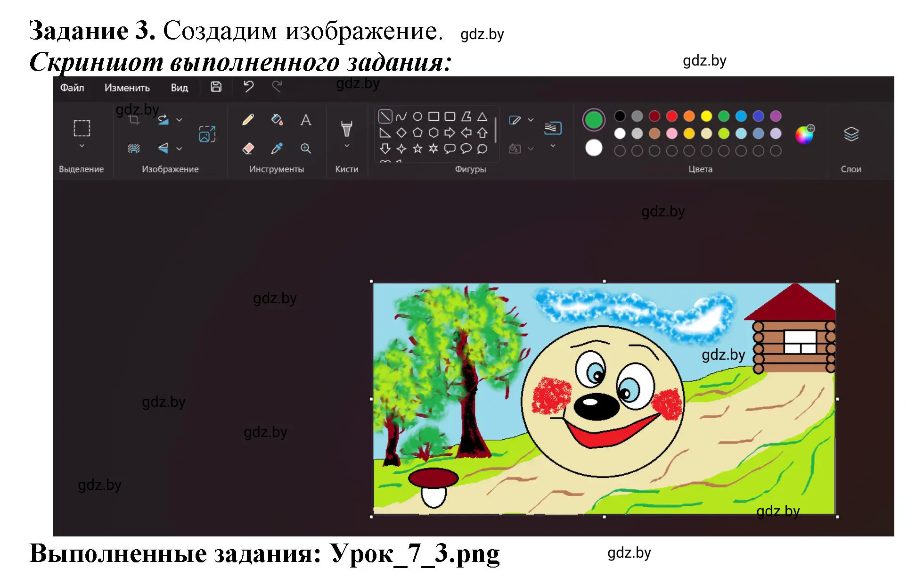Expand the Flip dropdown arrow
The image size is (924, 585).
pyautogui.click(x=179, y=148)
